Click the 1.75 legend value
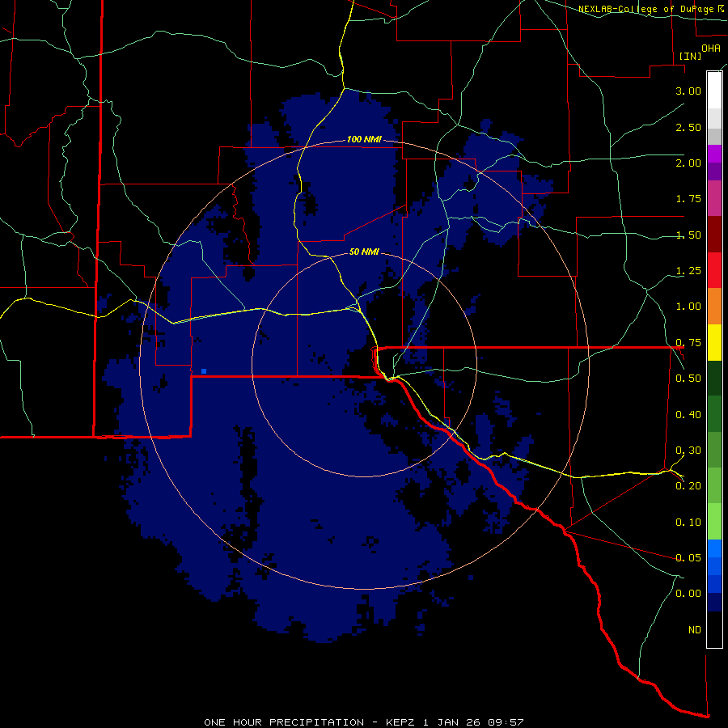 click(x=688, y=199)
